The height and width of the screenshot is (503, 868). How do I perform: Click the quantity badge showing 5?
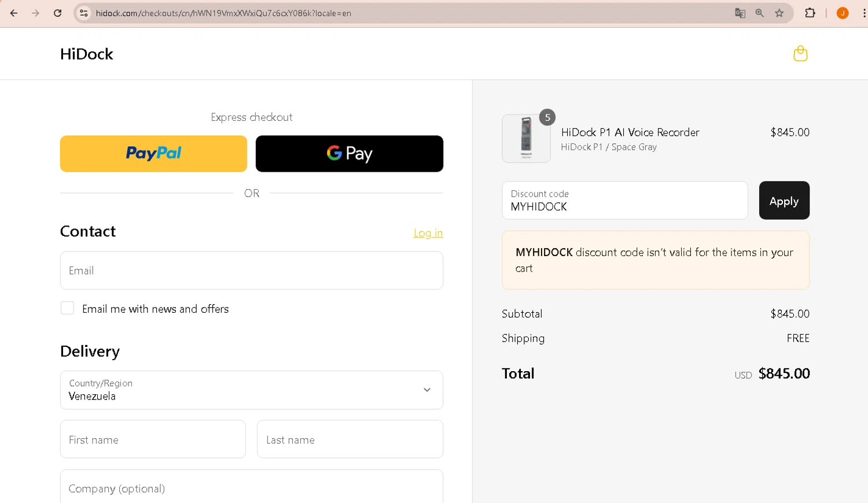click(547, 117)
